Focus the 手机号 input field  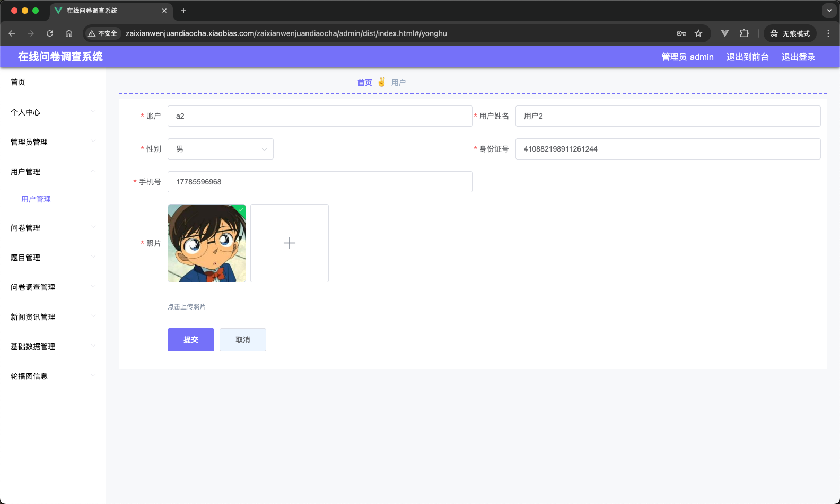click(x=320, y=182)
